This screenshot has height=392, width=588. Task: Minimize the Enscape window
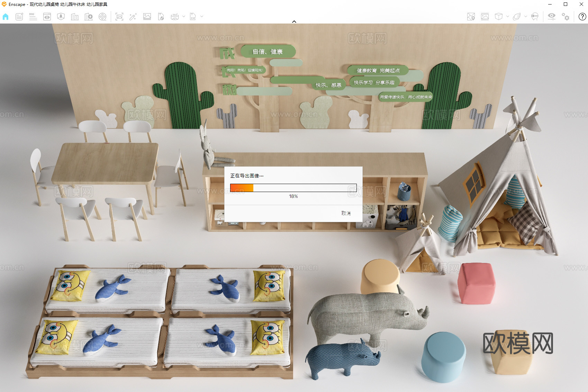[x=550, y=4]
